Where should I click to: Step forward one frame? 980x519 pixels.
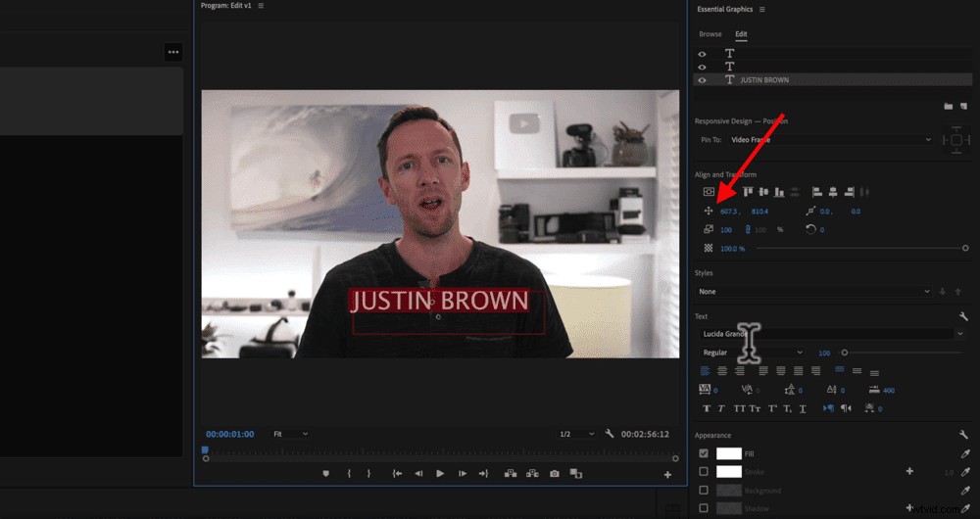tap(462, 474)
